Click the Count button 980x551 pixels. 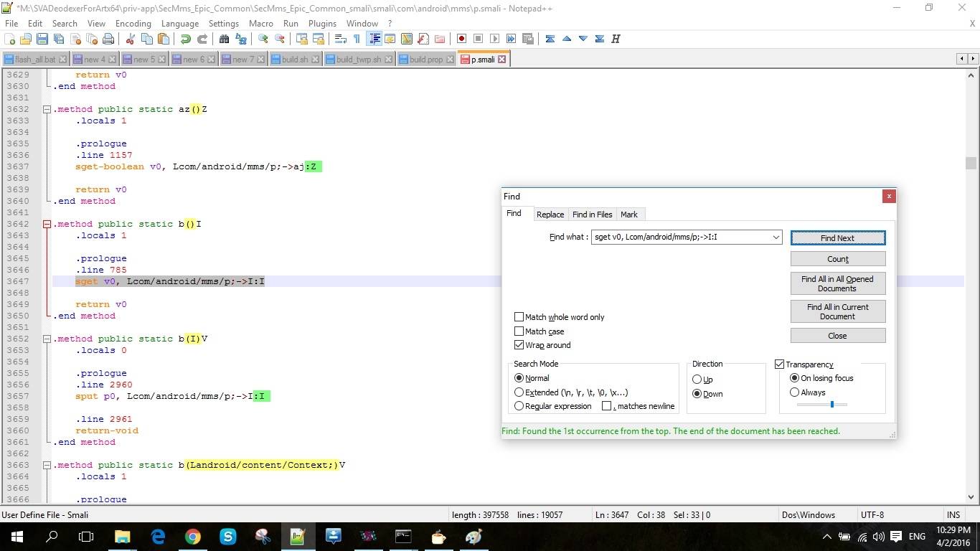pos(837,258)
